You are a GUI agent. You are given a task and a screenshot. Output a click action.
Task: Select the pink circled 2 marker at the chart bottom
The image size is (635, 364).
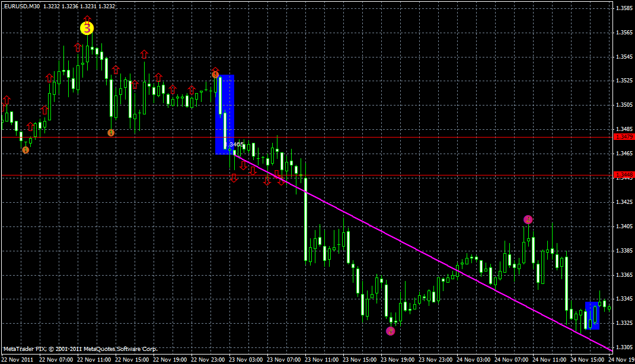(390, 331)
